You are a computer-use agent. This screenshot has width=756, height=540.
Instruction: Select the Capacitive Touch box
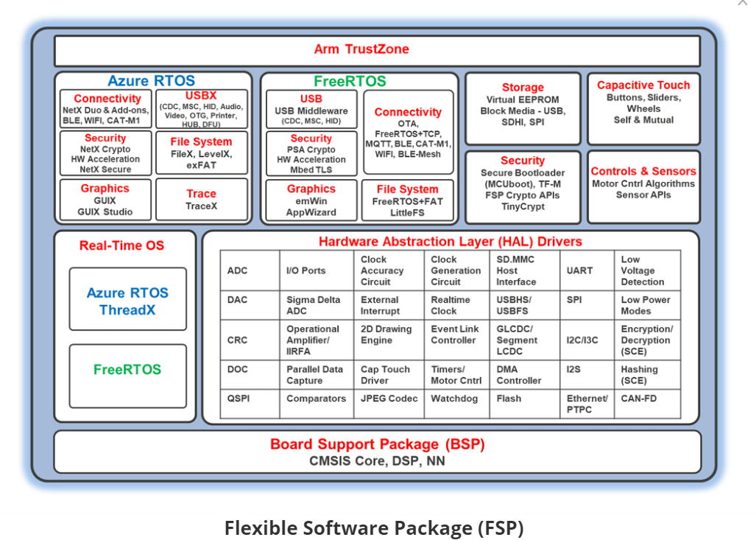pyautogui.click(x=643, y=108)
